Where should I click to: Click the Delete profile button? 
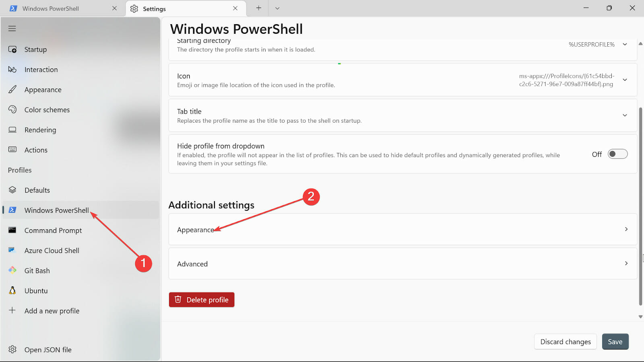click(x=202, y=300)
